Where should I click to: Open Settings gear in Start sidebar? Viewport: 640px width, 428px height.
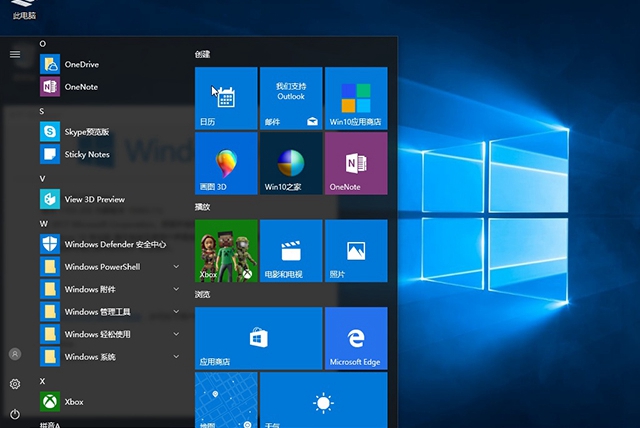[x=15, y=384]
